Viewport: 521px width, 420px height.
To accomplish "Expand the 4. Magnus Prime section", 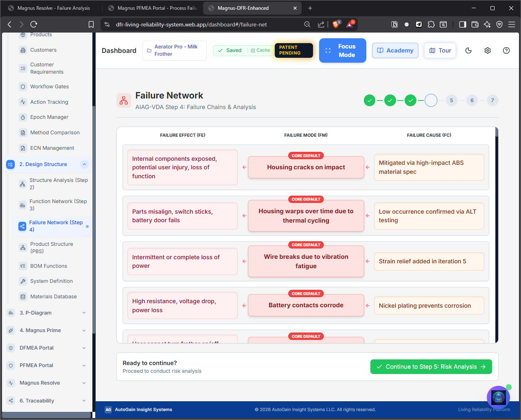I will click(84, 330).
